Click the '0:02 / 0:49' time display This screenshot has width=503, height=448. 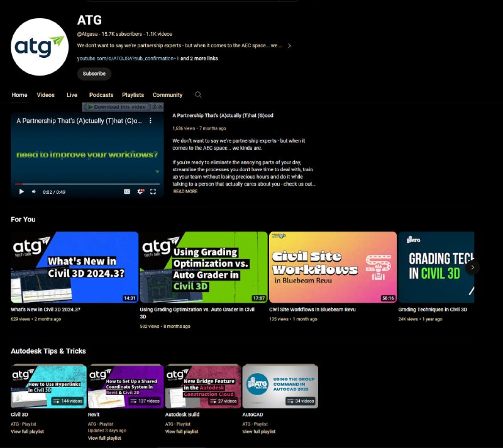click(x=54, y=192)
